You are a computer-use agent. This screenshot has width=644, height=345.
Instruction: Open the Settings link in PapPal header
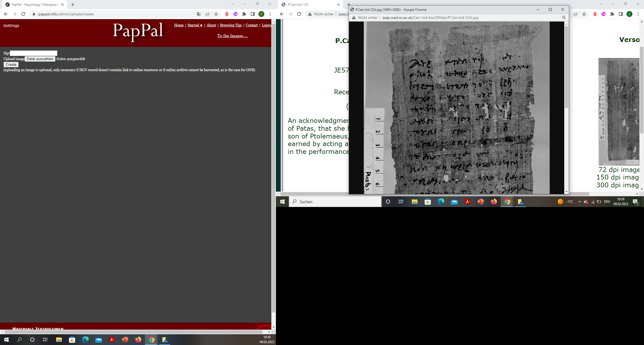tap(11, 26)
